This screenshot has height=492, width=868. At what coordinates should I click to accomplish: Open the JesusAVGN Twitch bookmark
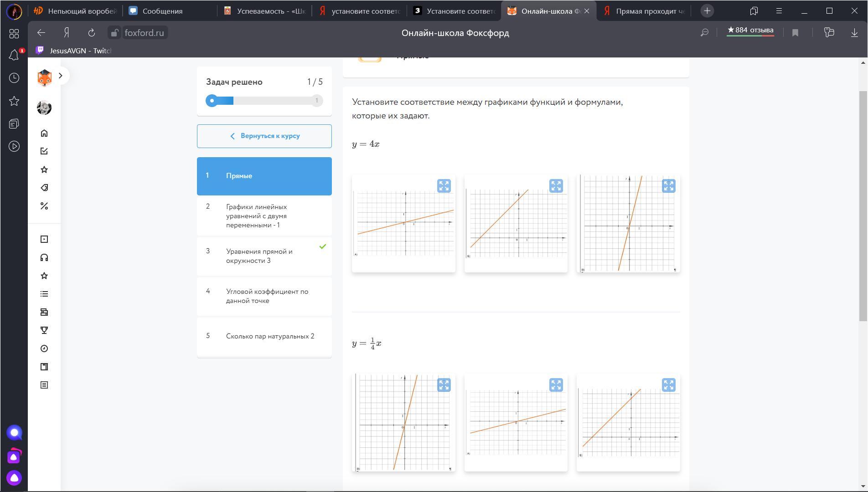coord(74,51)
